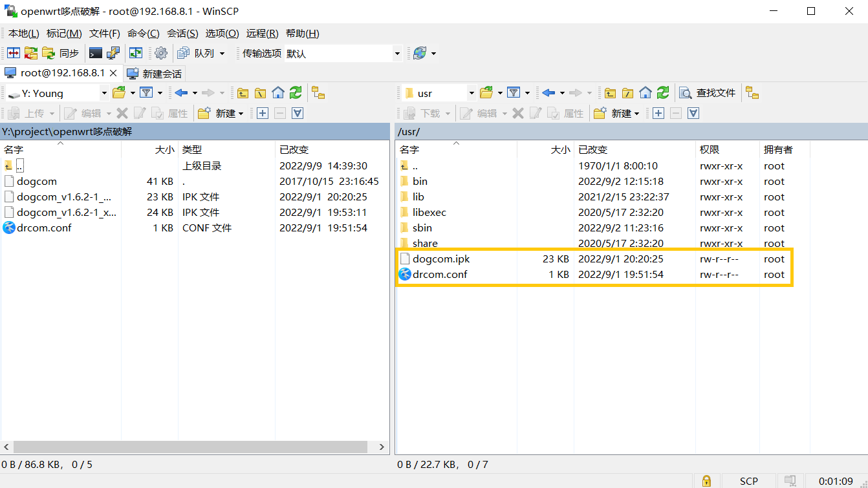Image resolution: width=868 pixels, height=488 pixels.
Task: Click remote panel root directory icon
Action: tap(628, 93)
